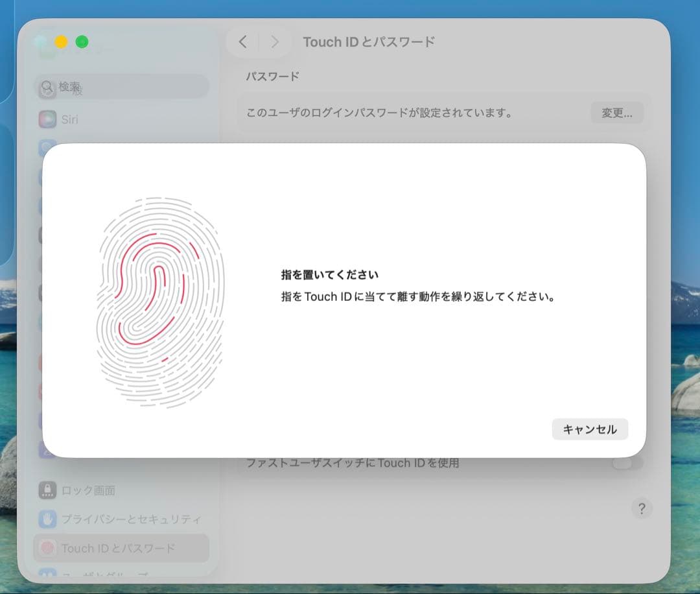Viewport: 700px width, 594px height.
Task: Toggle ファストユーザスイッチにTouch IDを使用 switch
Action: pyautogui.click(x=627, y=463)
